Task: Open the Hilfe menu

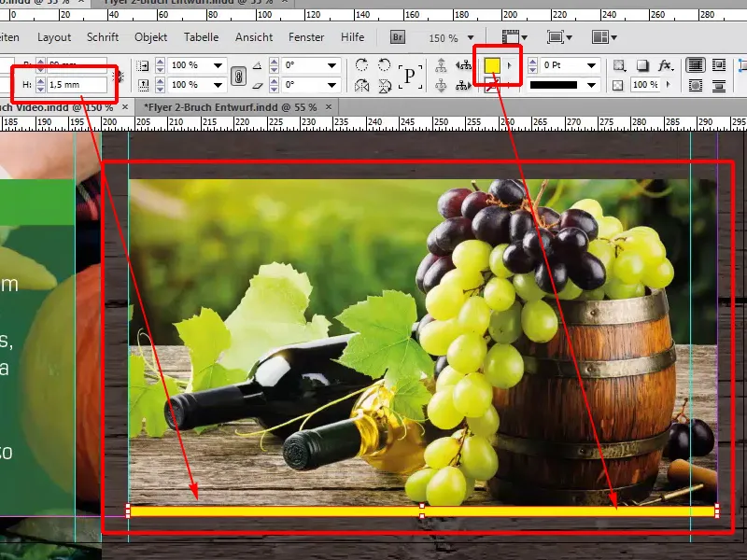Action: coord(353,37)
